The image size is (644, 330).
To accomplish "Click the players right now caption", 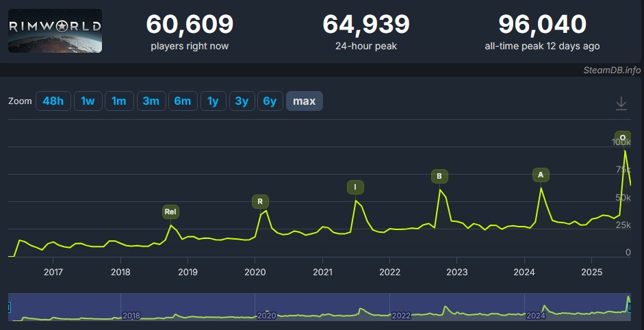I will [190, 46].
